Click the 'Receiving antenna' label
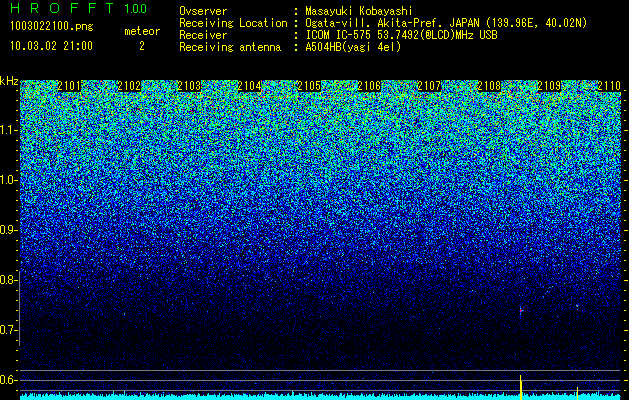This screenshot has height=400, width=629. pyautogui.click(x=230, y=47)
